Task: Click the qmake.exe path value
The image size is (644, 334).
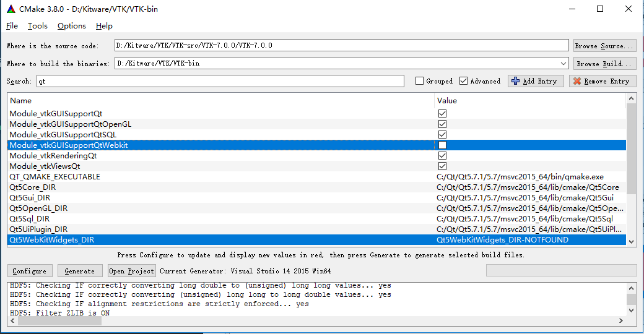Action: click(520, 177)
